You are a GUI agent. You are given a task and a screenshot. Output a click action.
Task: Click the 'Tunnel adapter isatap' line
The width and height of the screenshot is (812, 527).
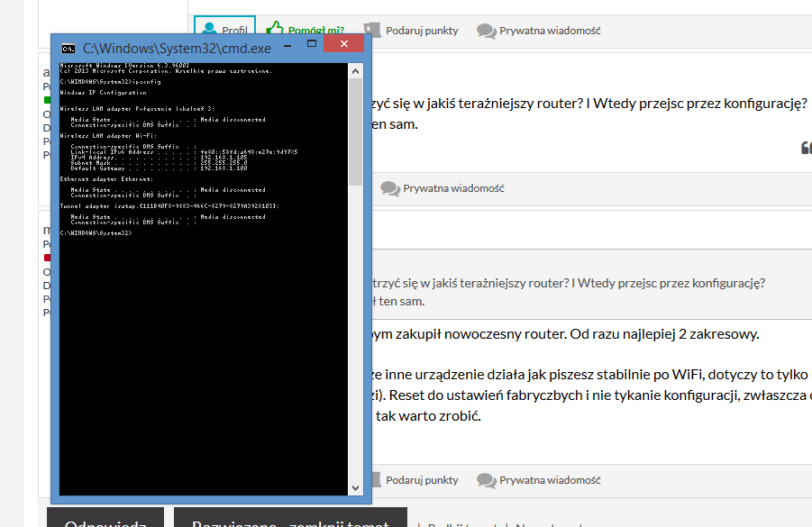click(169, 206)
